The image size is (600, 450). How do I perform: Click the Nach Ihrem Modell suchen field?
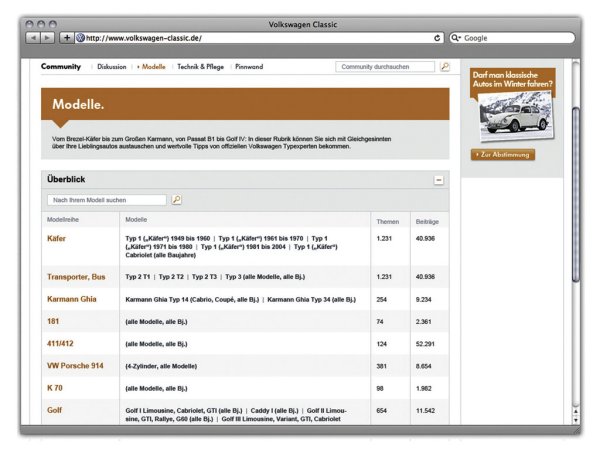pyautogui.click(x=107, y=200)
